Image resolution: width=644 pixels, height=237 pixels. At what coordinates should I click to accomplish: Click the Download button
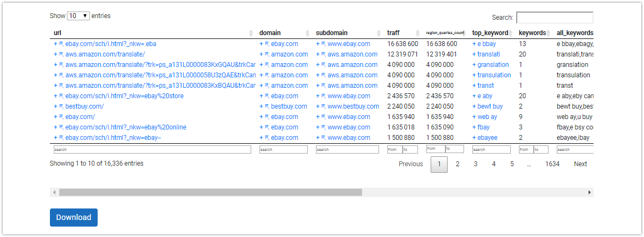pyautogui.click(x=74, y=218)
